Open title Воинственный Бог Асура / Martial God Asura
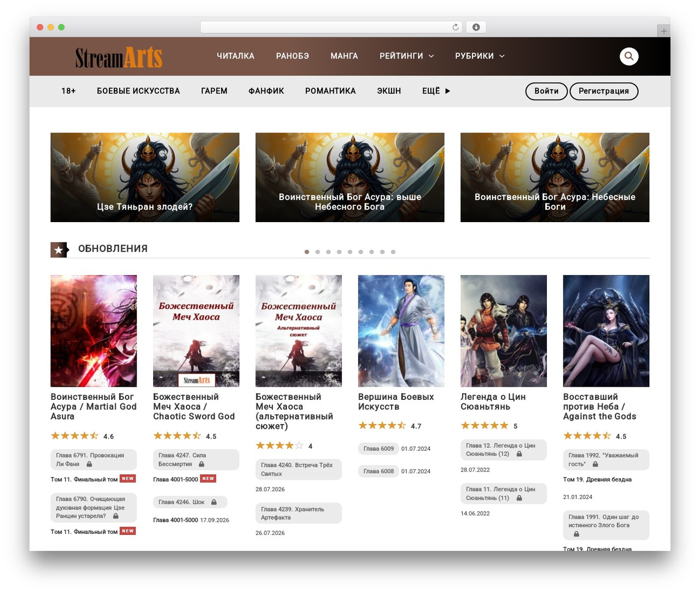Image resolution: width=700 pixels, height=593 pixels. click(94, 406)
